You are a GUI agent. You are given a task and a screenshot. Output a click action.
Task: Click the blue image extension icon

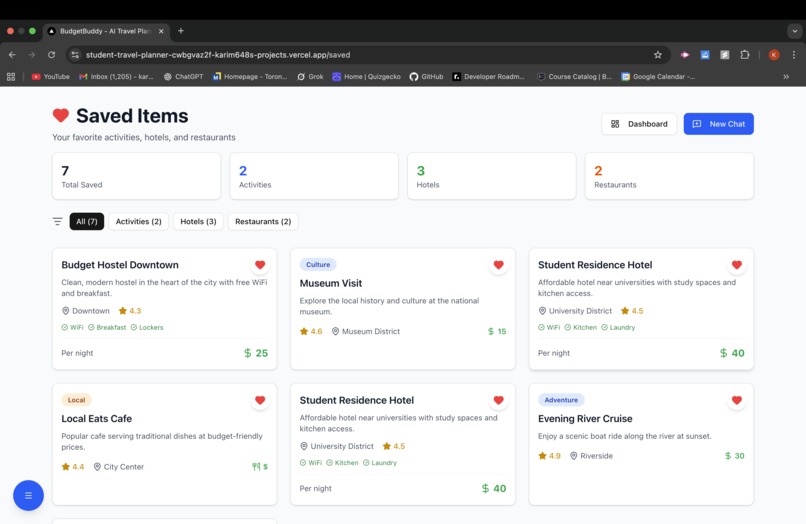click(705, 55)
